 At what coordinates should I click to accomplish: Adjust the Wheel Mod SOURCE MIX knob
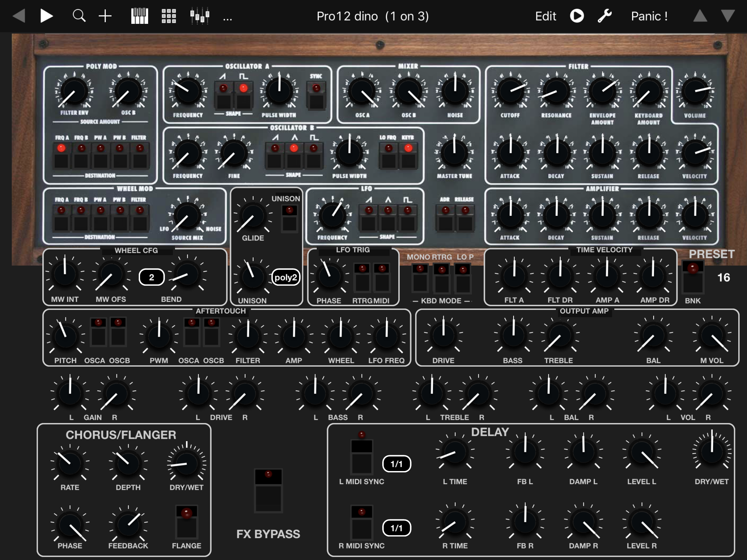pos(187,215)
